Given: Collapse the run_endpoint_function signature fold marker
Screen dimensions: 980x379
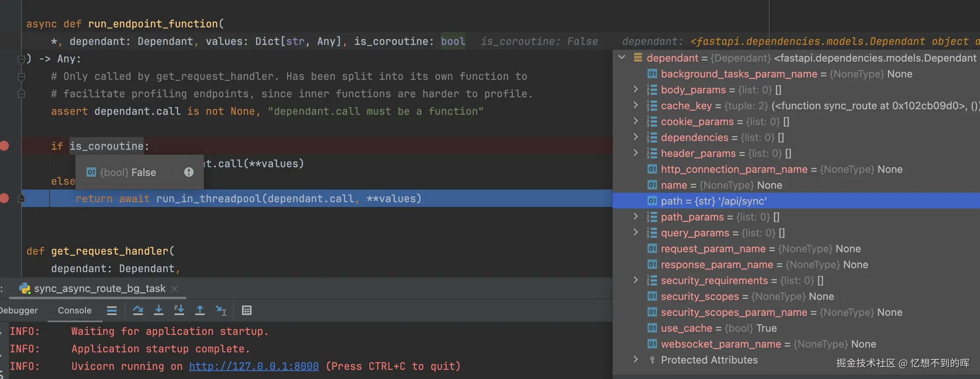Looking at the screenshot, I should point(21,60).
